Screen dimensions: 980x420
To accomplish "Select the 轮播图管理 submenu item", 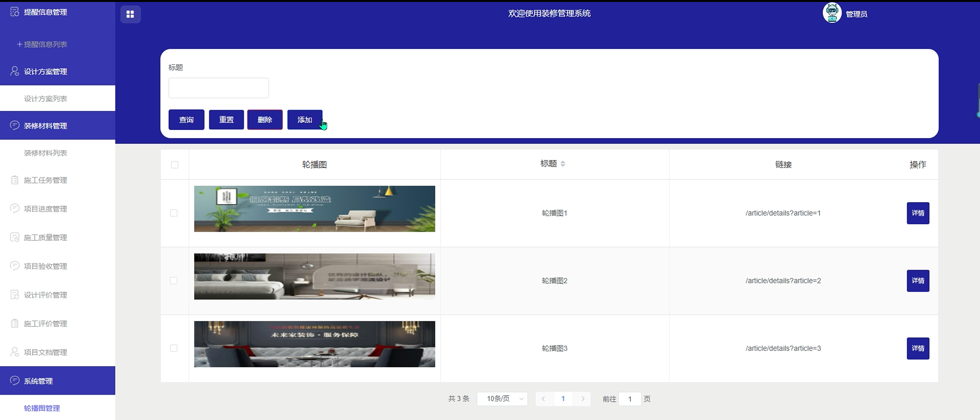I will pyautogui.click(x=42, y=408).
